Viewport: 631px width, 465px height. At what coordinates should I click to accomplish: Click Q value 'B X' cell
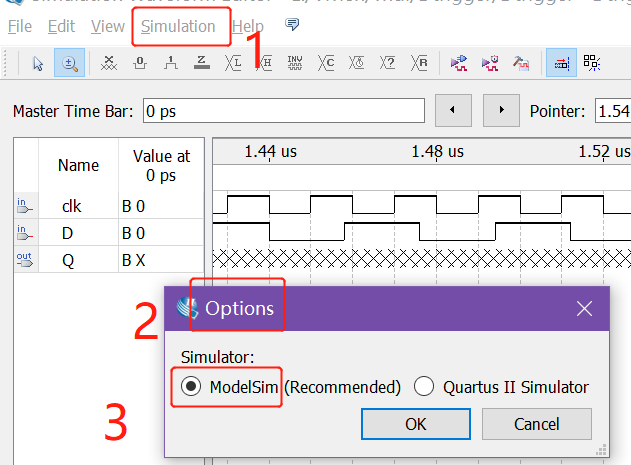tap(161, 260)
